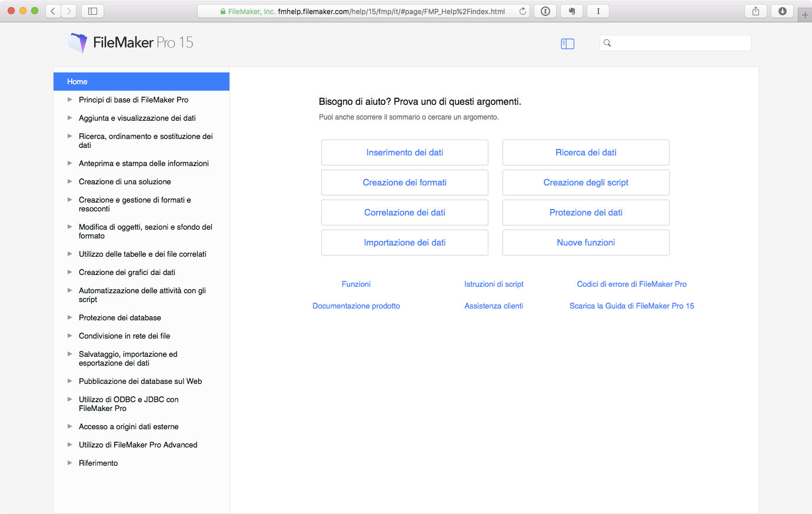Viewport: 812px width, 514px height.
Task: Expand 'Modifica di oggetti, sezioni e sfondo' arrow
Action: click(x=70, y=227)
